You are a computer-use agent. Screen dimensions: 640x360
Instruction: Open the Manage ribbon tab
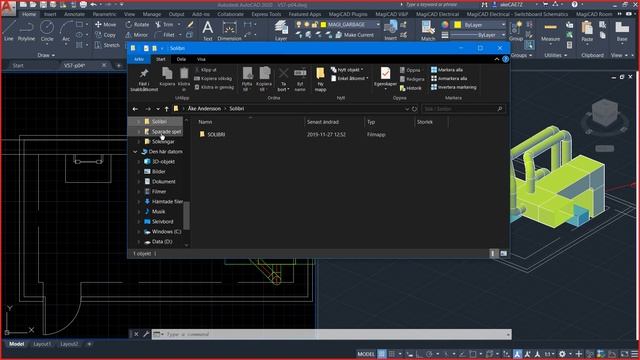pyautogui.click(x=151, y=14)
